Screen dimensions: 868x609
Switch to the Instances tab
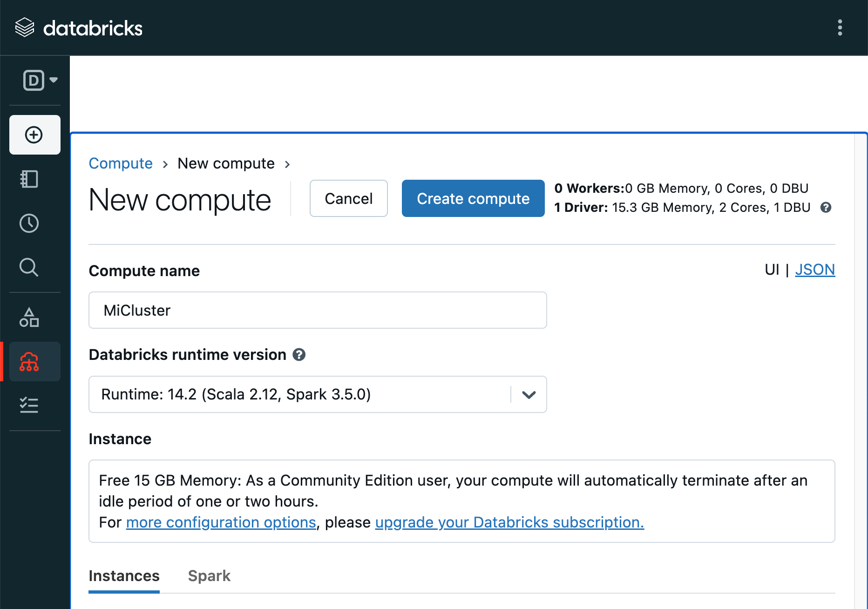[124, 576]
